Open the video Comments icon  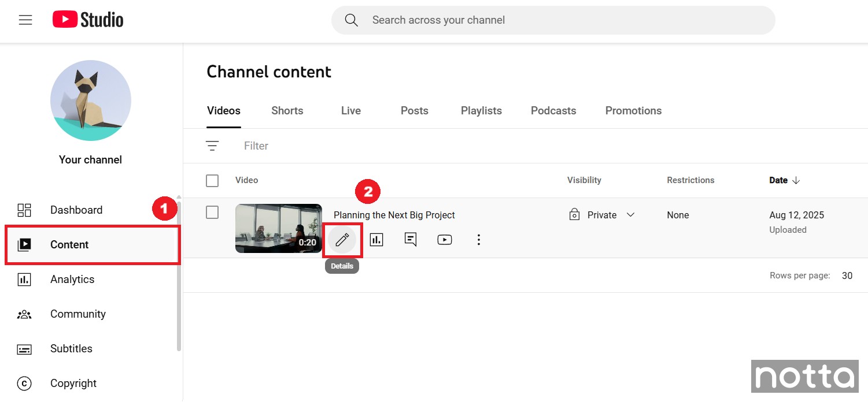pyautogui.click(x=411, y=240)
